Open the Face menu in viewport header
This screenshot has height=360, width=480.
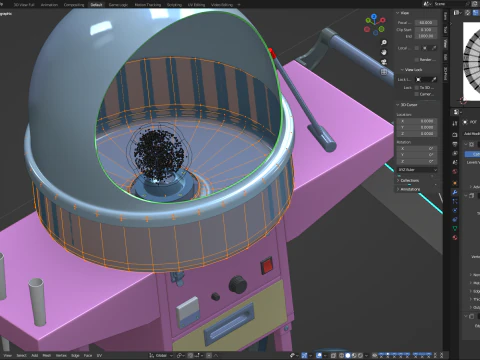pyautogui.click(x=88, y=356)
